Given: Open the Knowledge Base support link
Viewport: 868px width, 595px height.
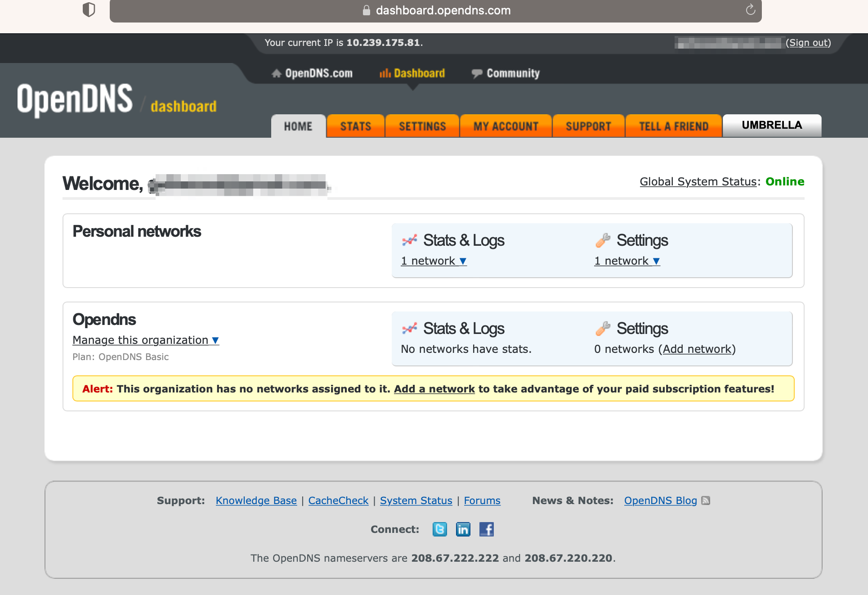Looking at the screenshot, I should coord(256,500).
